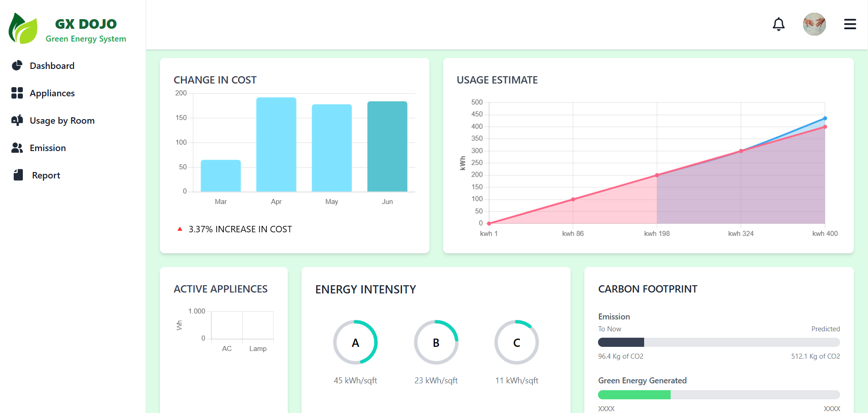Go to the Appliances page
Viewport: 868px width, 413px height.
(52, 93)
